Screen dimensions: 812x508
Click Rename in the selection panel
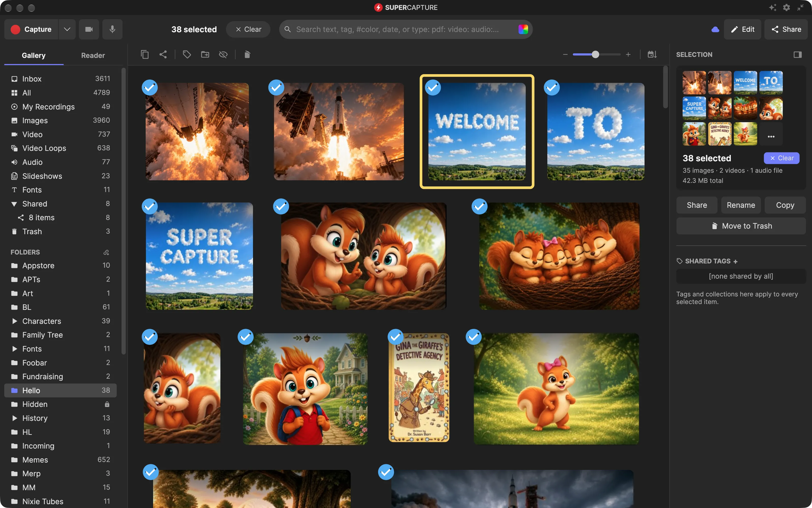click(741, 205)
